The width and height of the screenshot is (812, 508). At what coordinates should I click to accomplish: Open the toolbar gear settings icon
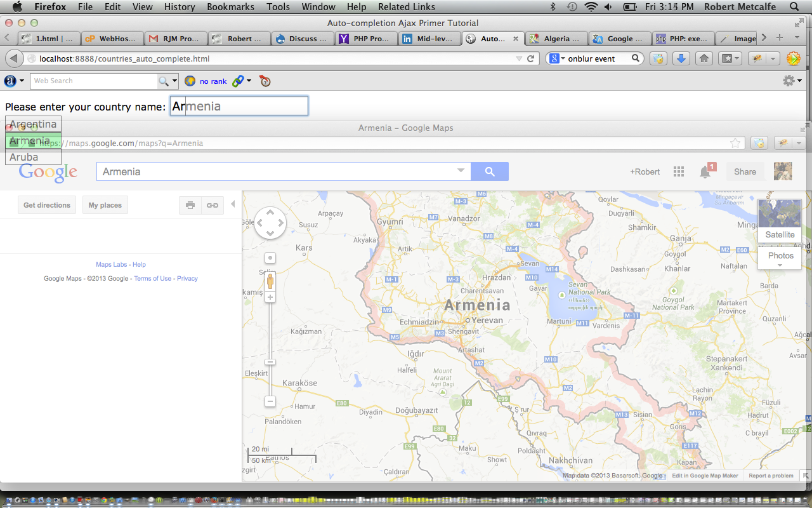pyautogui.click(x=789, y=81)
